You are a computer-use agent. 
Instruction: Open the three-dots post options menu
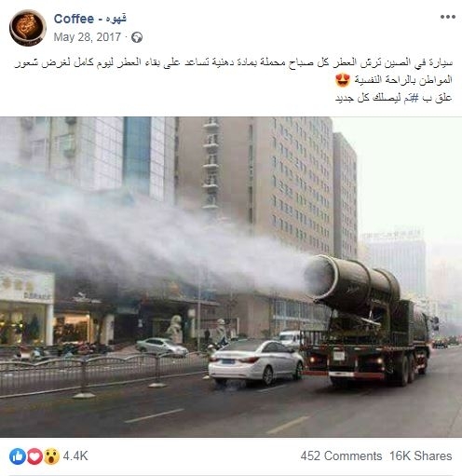[x=447, y=17]
